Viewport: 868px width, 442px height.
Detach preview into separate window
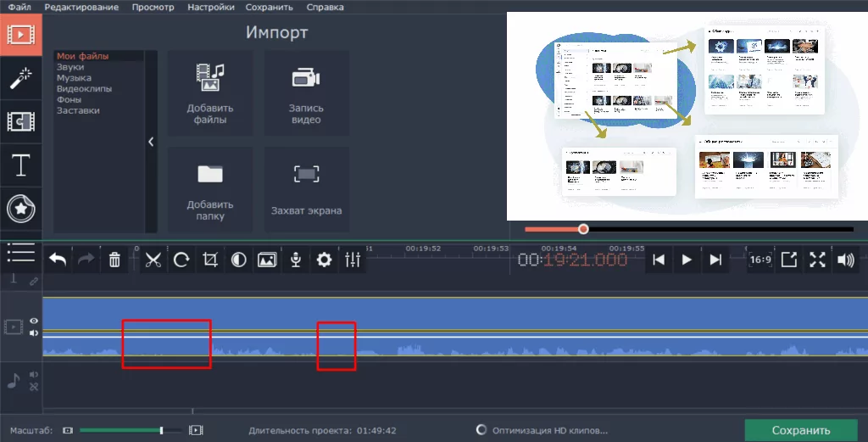coord(789,260)
